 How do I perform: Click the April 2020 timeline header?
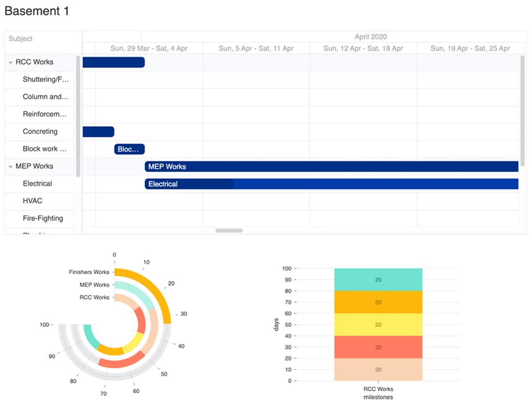(x=370, y=37)
